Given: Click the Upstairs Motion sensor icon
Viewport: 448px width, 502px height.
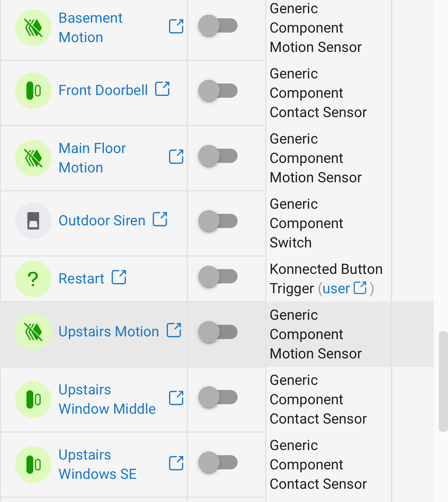Looking at the screenshot, I should [33, 332].
